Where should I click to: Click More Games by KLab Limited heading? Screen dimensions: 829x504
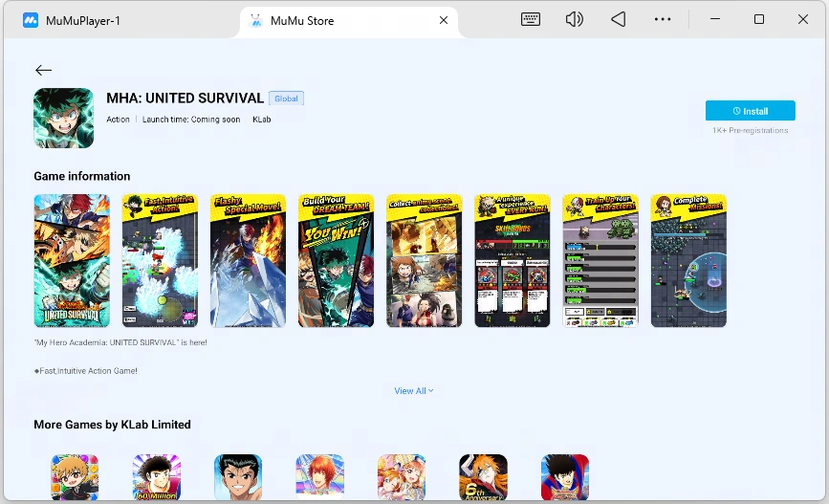[112, 425]
